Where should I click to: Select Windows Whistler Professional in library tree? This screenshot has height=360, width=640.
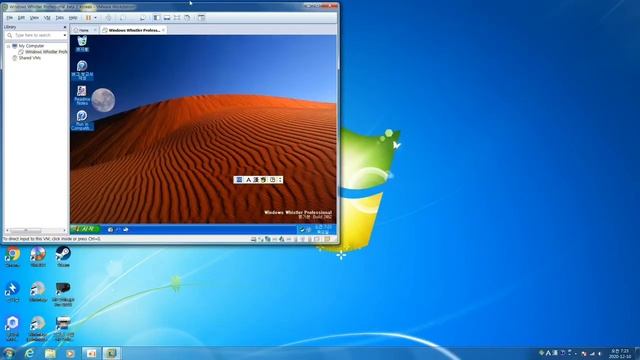tap(43, 52)
